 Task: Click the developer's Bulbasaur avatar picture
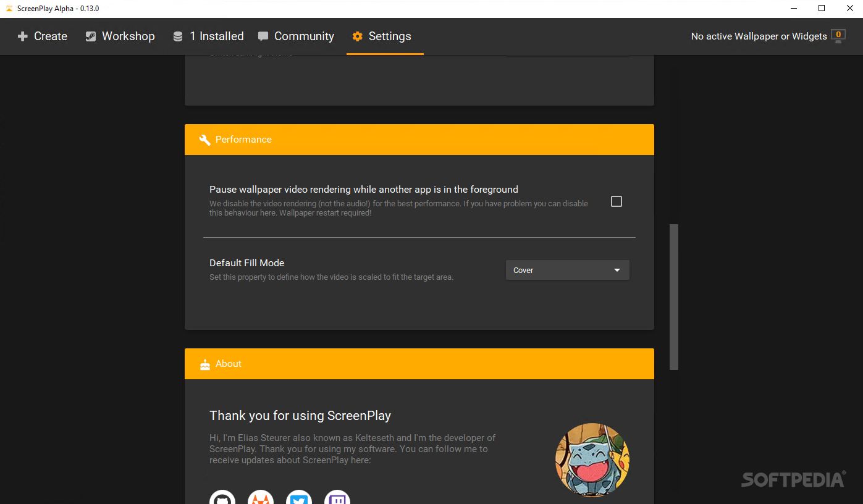(592, 460)
